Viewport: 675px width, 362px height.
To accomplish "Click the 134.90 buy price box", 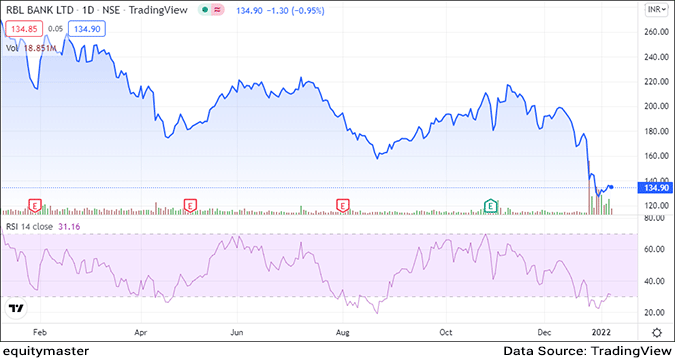I will [x=87, y=29].
